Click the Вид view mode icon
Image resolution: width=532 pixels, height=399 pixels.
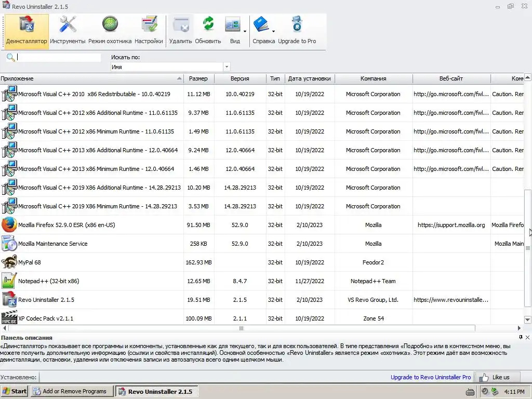point(233,25)
